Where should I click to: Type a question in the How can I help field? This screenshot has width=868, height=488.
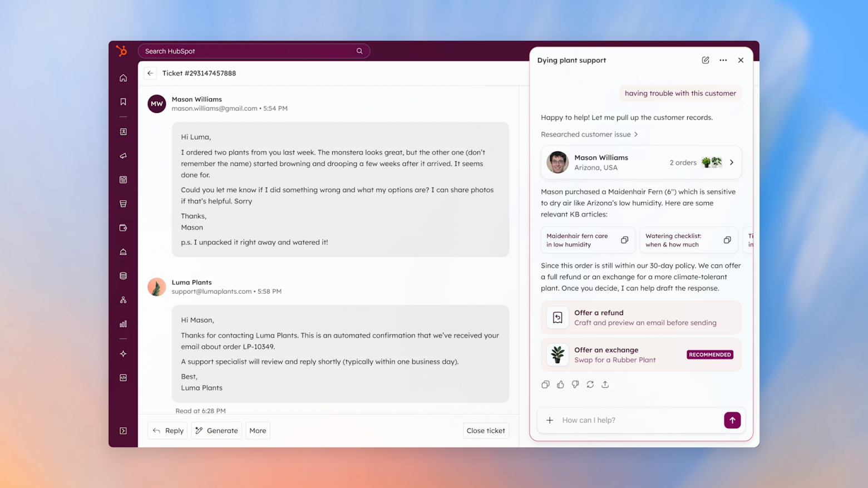click(x=623, y=420)
